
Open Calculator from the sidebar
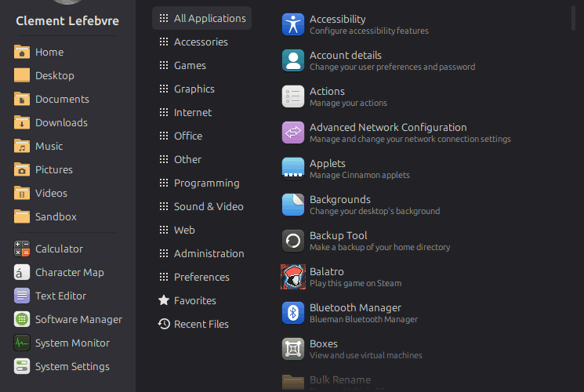pos(59,249)
